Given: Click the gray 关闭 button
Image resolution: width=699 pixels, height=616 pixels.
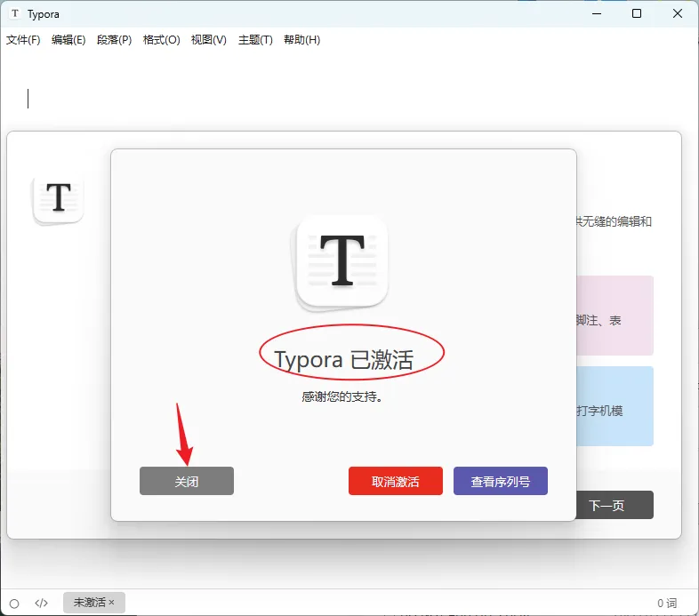Looking at the screenshot, I should 187,481.
